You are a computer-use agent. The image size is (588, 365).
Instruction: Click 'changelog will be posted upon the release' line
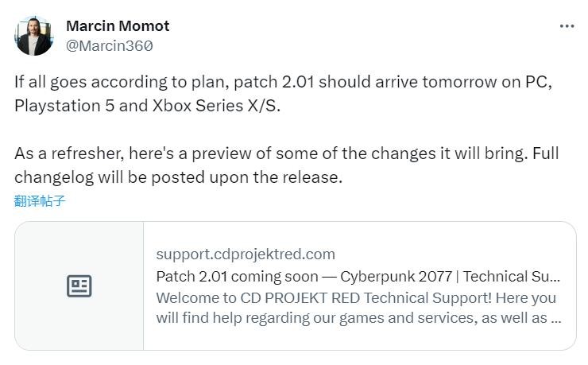[x=178, y=177]
